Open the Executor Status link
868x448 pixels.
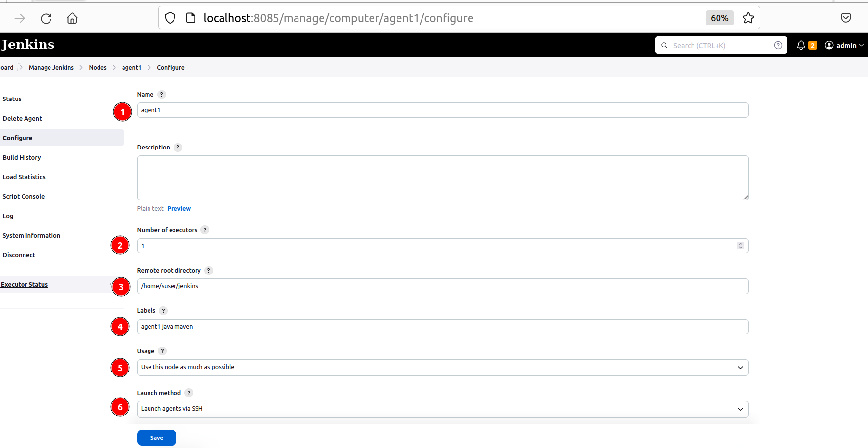pos(24,285)
